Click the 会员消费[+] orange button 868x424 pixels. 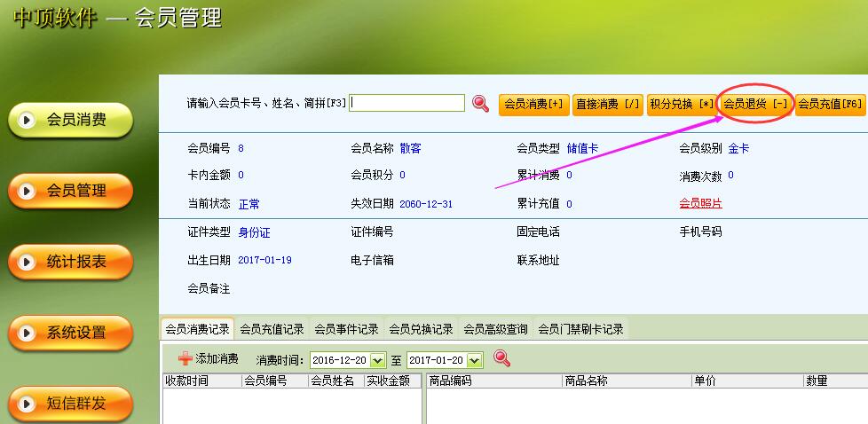[x=533, y=104]
